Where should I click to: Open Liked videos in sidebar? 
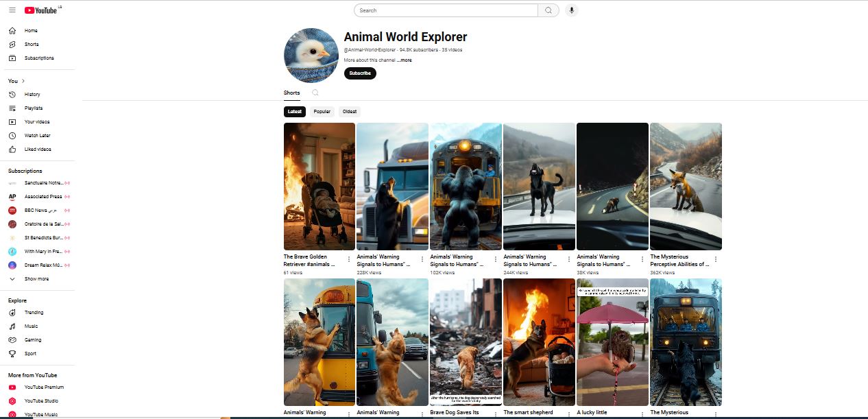point(38,149)
